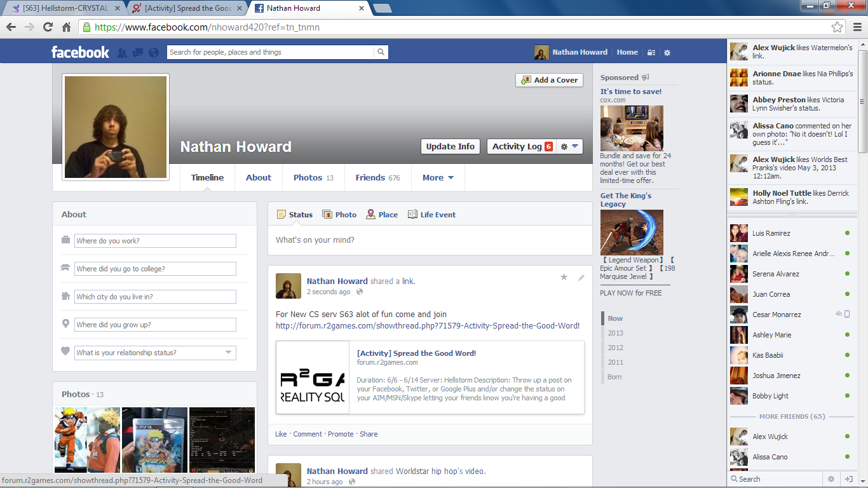868x488 pixels.
Task: Open gear dropdown next to Activity Log
Action: [569, 146]
